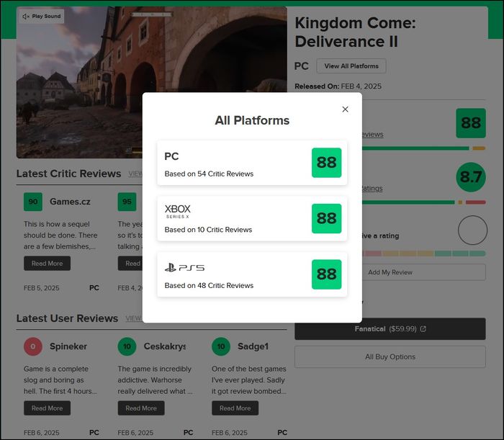Click the View All Platforms button
Viewport: 504px width, 440px height.
351,66
